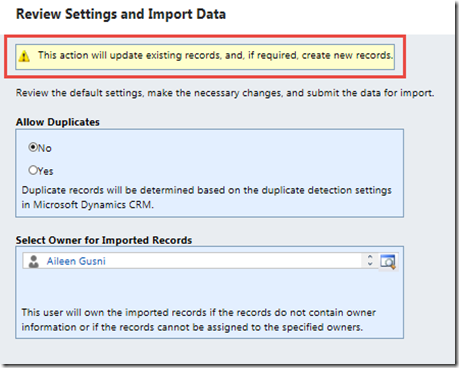Click the 'Review the default settings' instruction text
The image size is (459, 368).
(x=225, y=93)
